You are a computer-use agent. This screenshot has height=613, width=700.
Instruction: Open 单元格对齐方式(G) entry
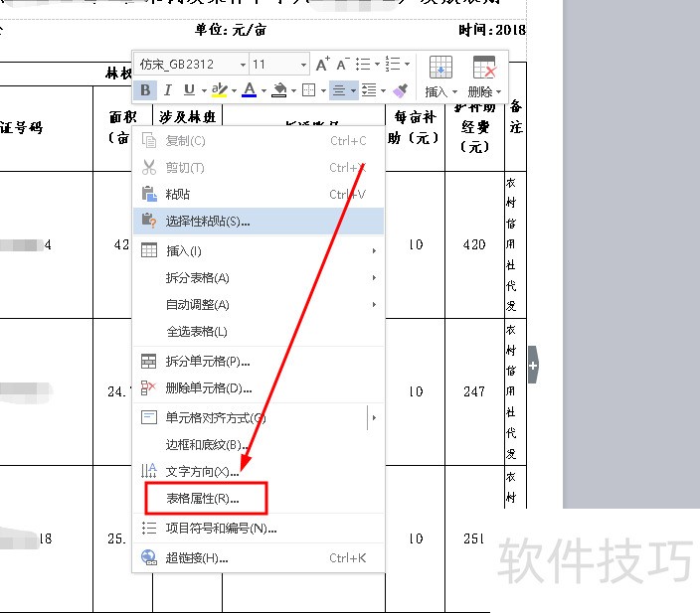coord(259,418)
